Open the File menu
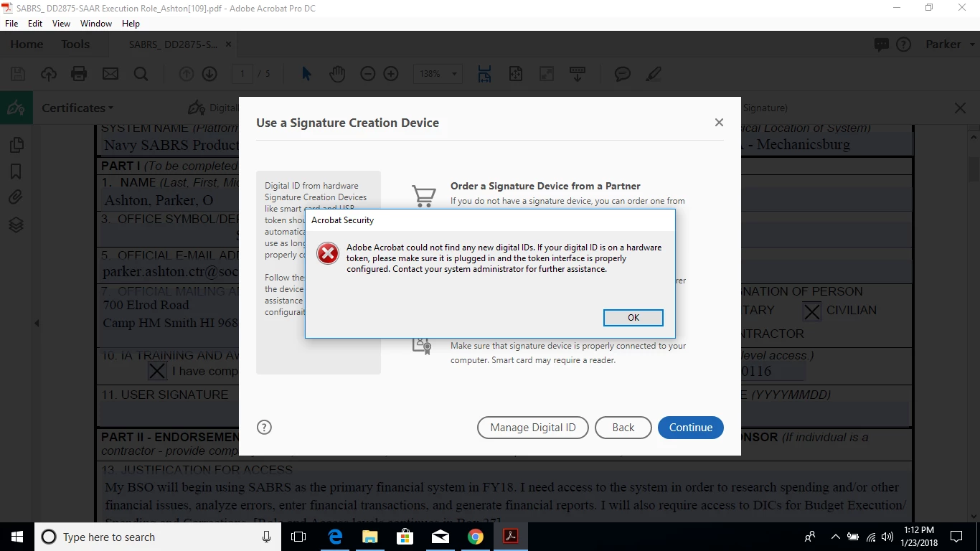The image size is (980, 551). [11, 24]
